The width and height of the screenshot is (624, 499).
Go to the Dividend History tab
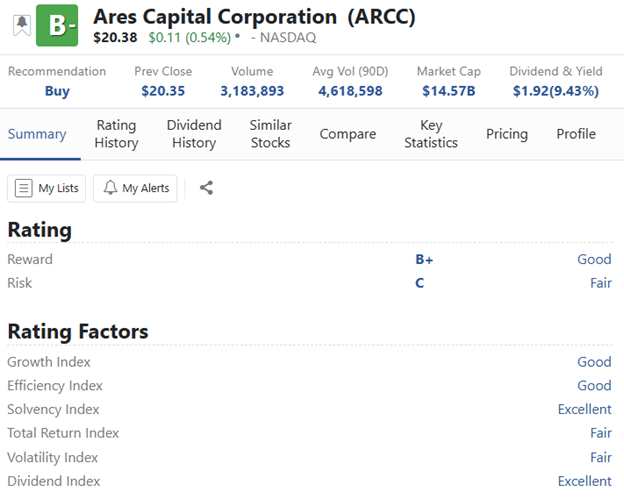[194, 134]
